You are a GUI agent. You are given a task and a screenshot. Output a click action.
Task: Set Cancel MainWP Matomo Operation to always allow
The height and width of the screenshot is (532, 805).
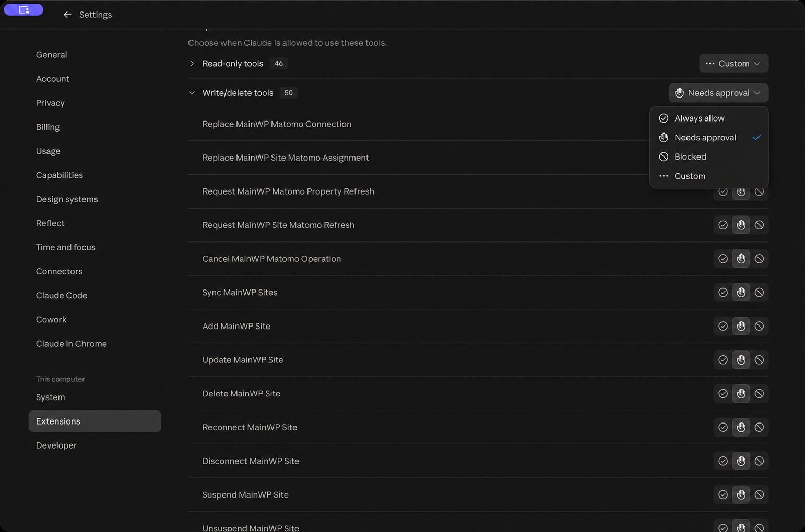point(723,259)
